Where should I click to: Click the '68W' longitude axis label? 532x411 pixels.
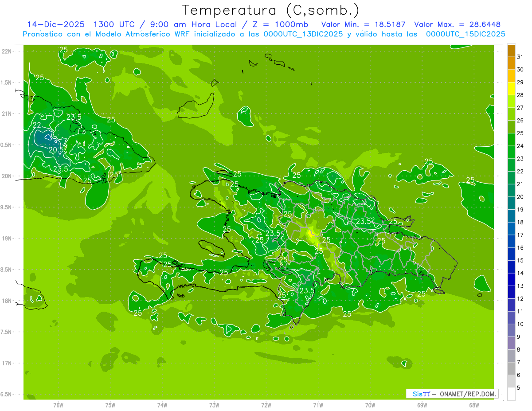(x=474, y=405)
